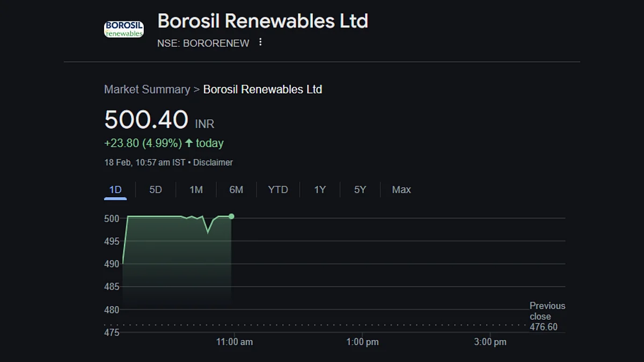Click the 480 price axis label
The width and height of the screenshot is (644, 362).
[112, 310]
